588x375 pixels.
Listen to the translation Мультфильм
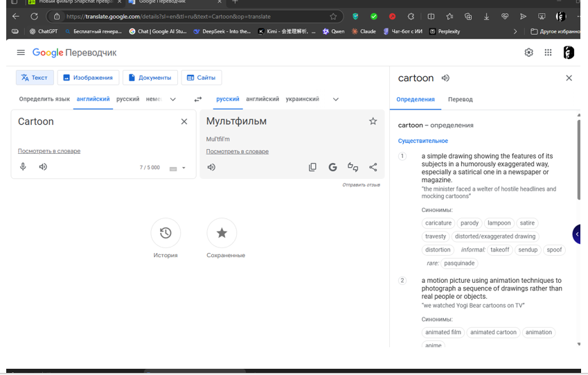[x=211, y=168]
